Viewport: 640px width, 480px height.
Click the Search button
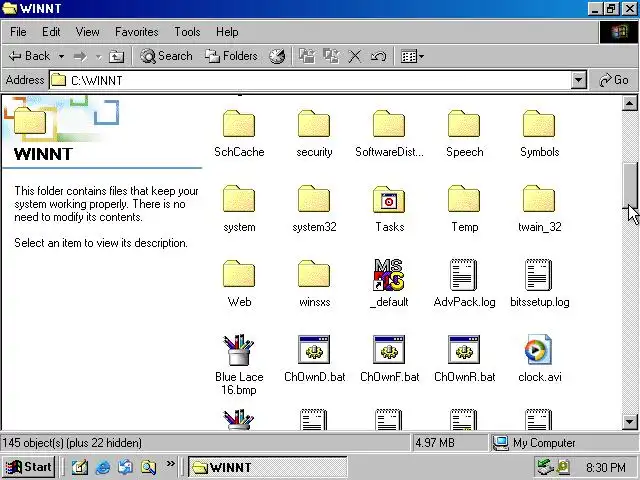click(x=166, y=56)
